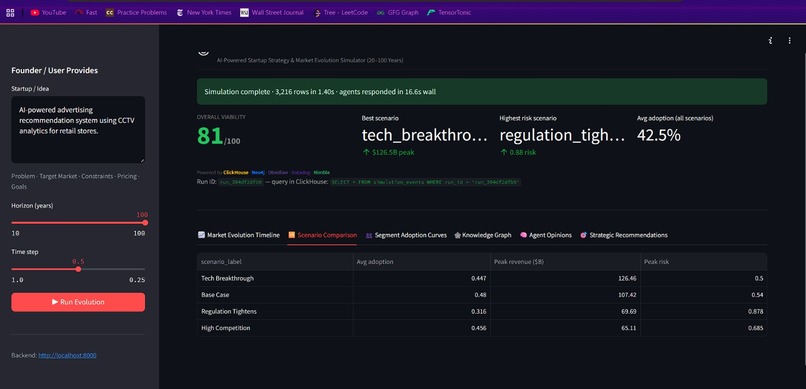Open the localhost:8000 backend link
Image resolution: width=806 pixels, height=389 pixels.
(67, 355)
